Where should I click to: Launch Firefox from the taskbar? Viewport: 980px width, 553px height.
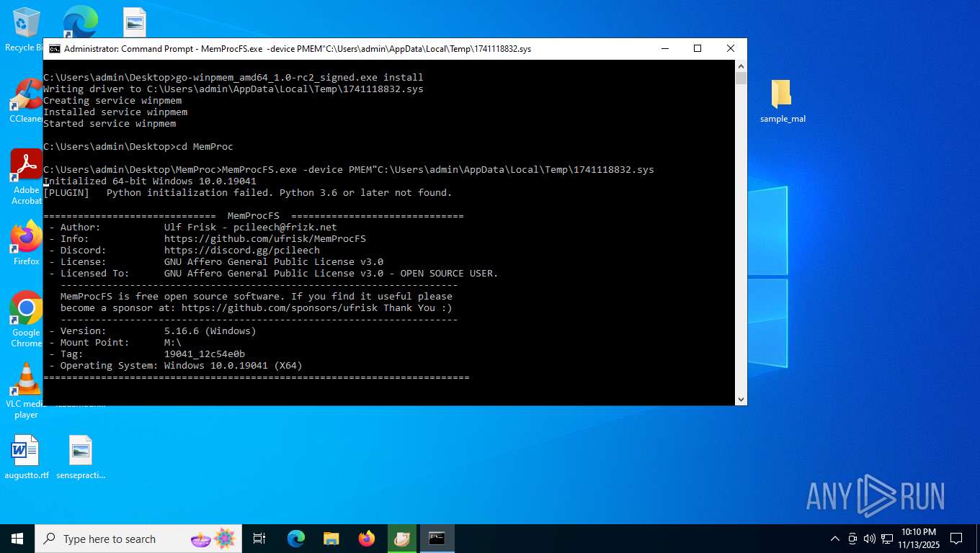coord(367,539)
